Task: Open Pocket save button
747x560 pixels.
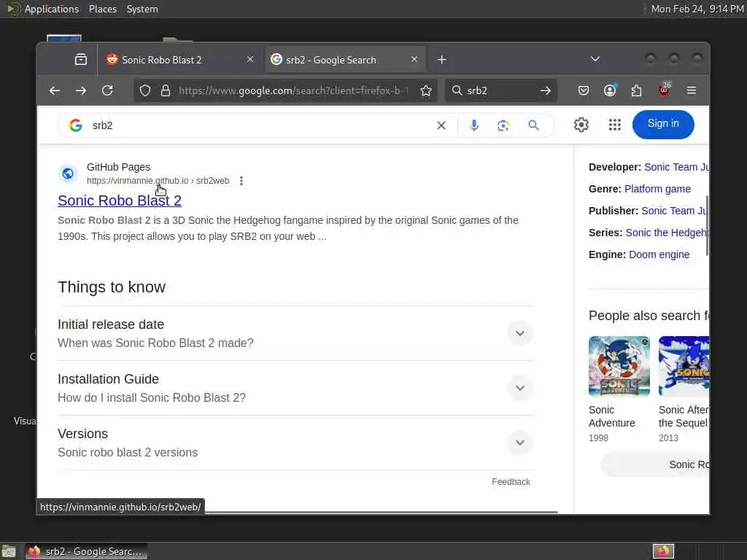Action: tap(583, 90)
